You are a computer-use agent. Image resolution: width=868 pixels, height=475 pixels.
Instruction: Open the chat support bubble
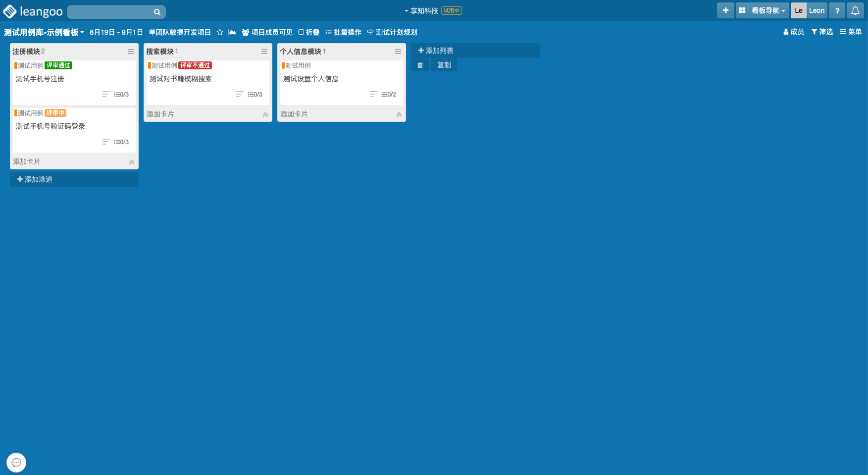click(x=16, y=463)
